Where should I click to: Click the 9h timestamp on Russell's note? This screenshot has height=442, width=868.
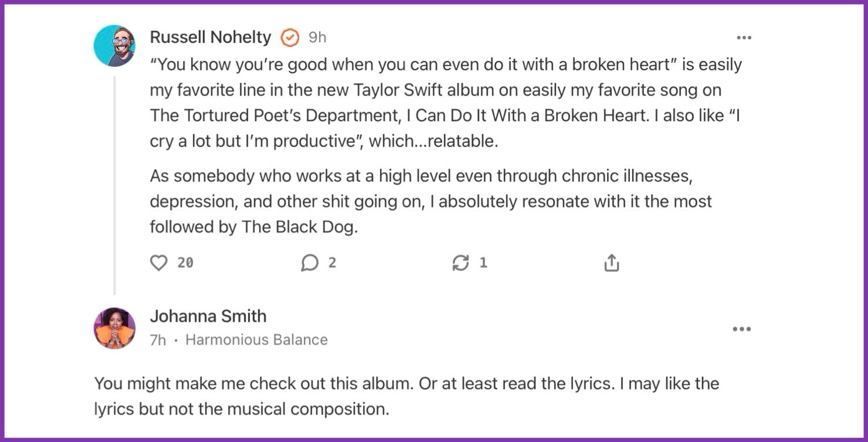[x=317, y=38]
